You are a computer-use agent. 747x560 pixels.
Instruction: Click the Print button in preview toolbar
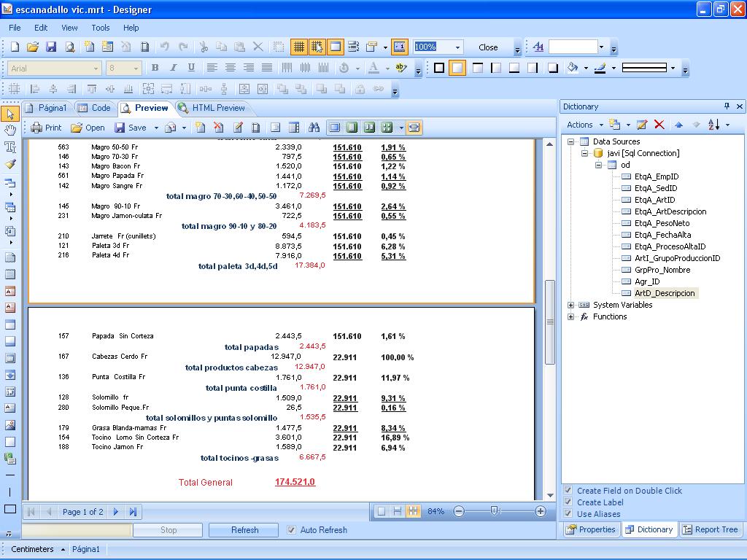click(46, 128)
